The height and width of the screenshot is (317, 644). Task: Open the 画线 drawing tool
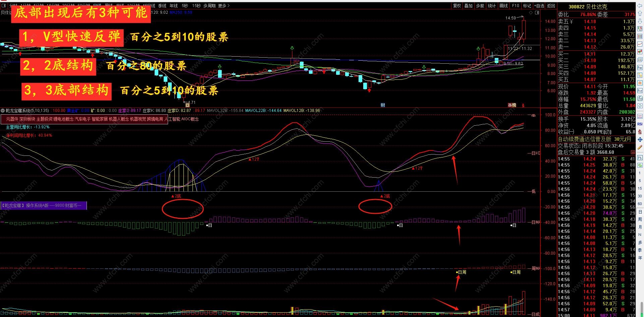(x=504, y=6)
